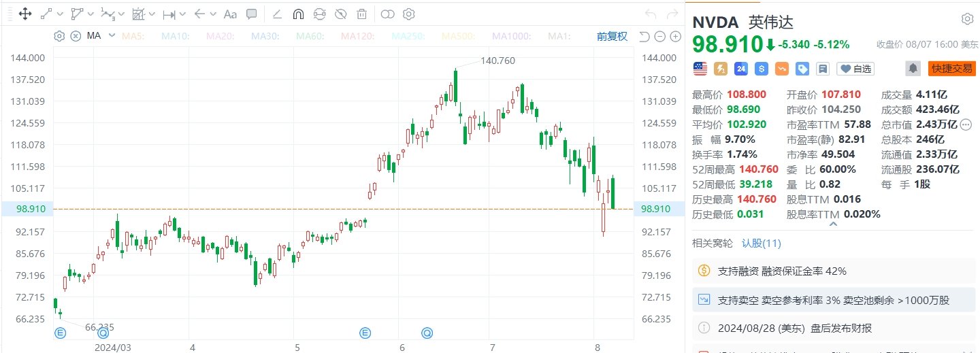Select the line segment drawing tool
The width and height of the screenshot is (980, 353).
point(46,14)
